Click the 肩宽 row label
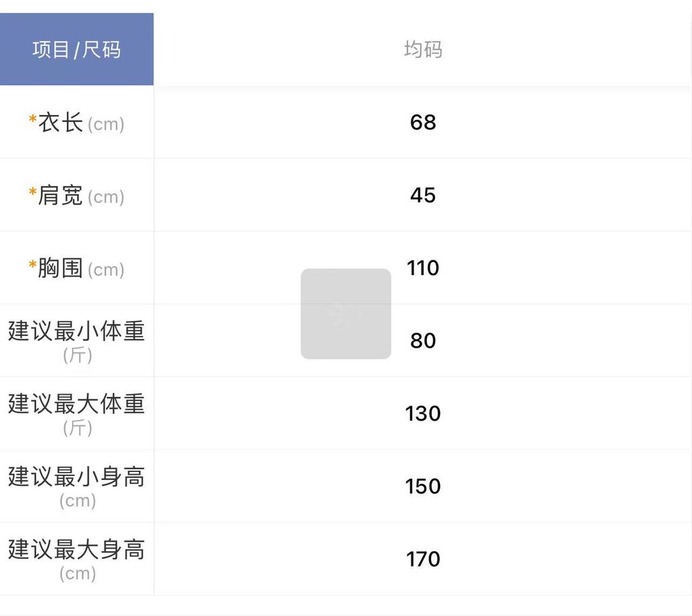692x616 pixels. (61, 196)
